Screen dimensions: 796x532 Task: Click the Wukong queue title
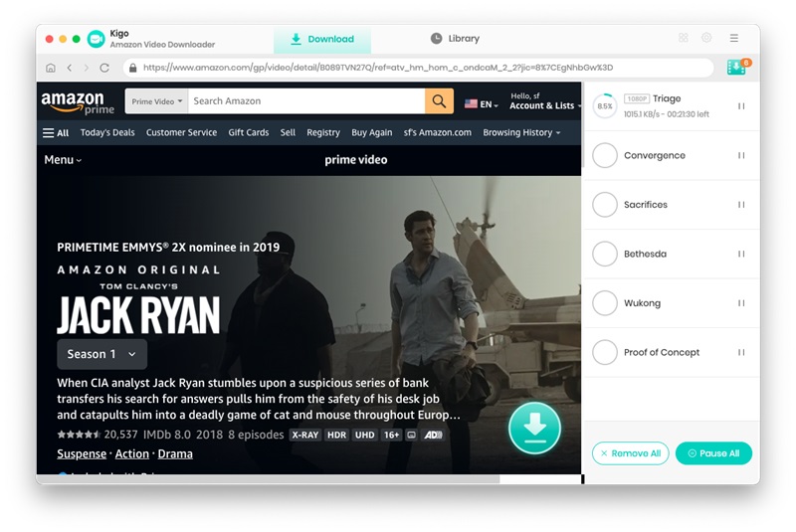642,302
